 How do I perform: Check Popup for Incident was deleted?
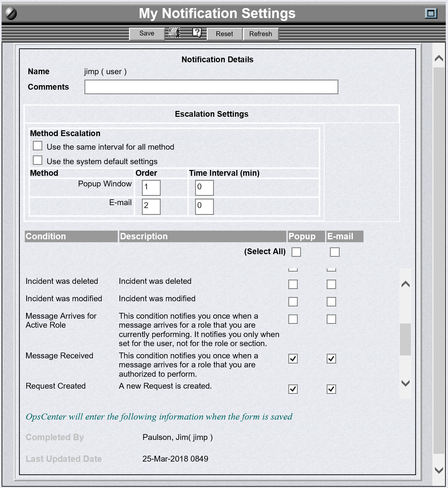pos(293,284)
